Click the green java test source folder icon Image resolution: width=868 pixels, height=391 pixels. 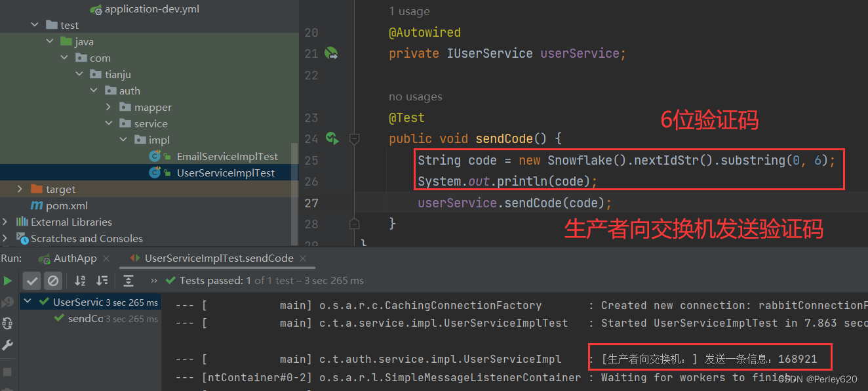point(66,41)
